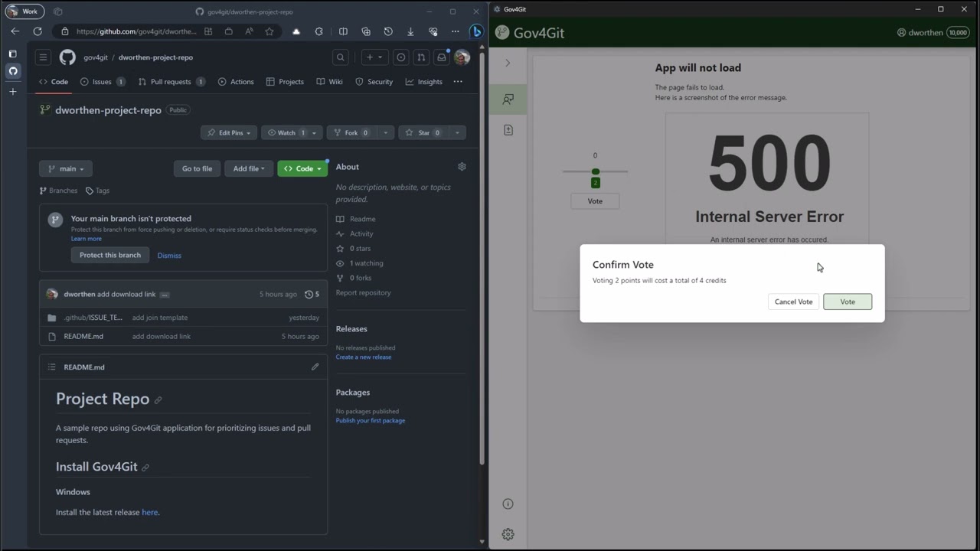Expand the Gov4Git sidebar chevron
The image size is (980, 551).
[x=508, y=63]
